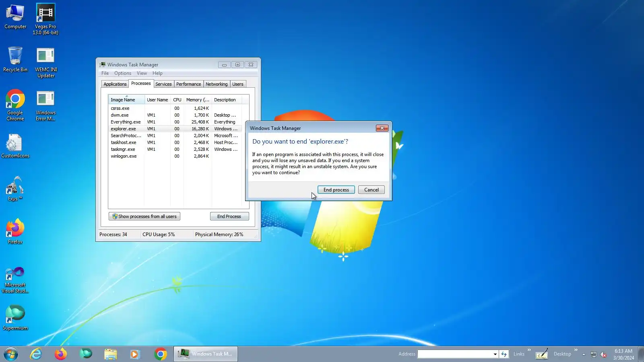Open the Tablet PC Input Panel taskbar icon
The image size is (644, 362).
tap(541, 354)
